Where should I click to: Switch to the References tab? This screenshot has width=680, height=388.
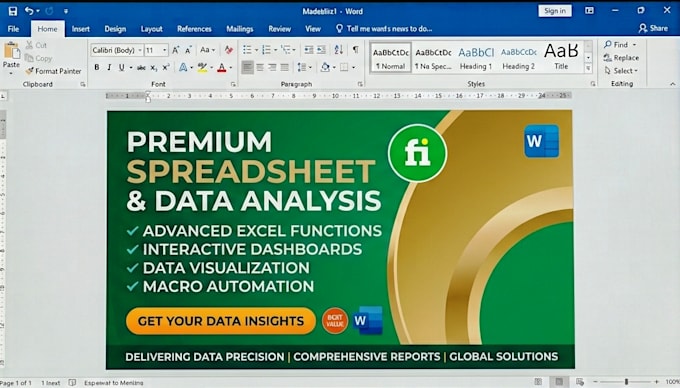194,29
